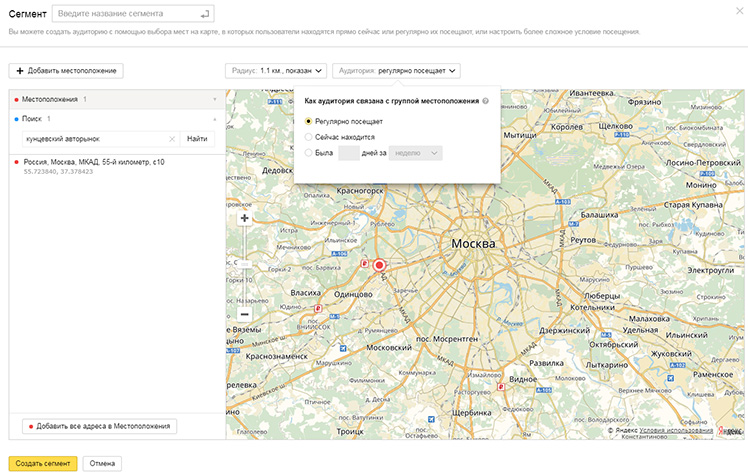Click the 'Троицк' label on the map
This screenshot has height=474, width=748.
[x=350, y=432]
